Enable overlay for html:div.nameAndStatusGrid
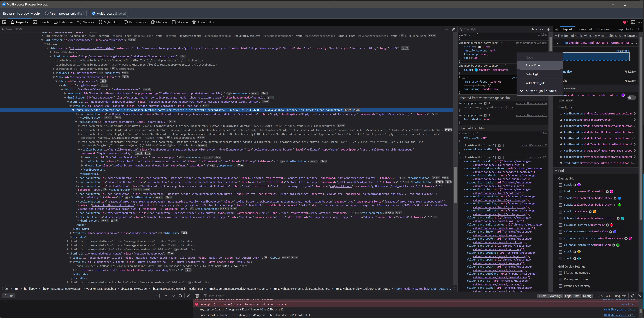The image size is (644, 318). pos(560,192)
